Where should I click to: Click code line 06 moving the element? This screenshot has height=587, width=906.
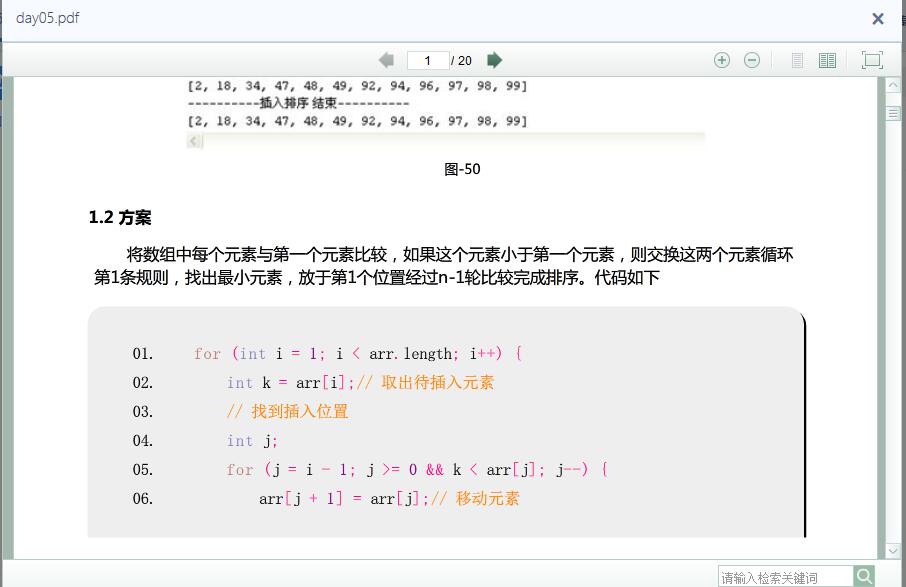(x=389, y=499)
